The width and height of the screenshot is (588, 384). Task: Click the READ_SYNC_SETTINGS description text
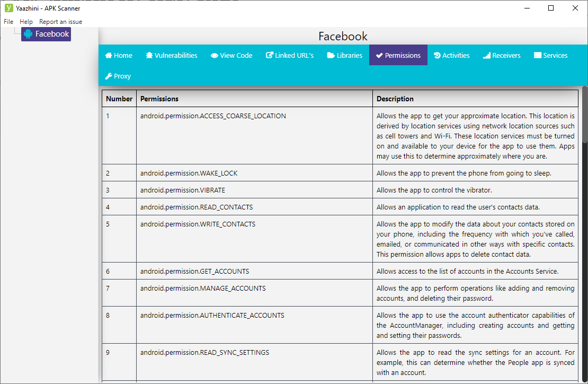(x=476, y=362)
